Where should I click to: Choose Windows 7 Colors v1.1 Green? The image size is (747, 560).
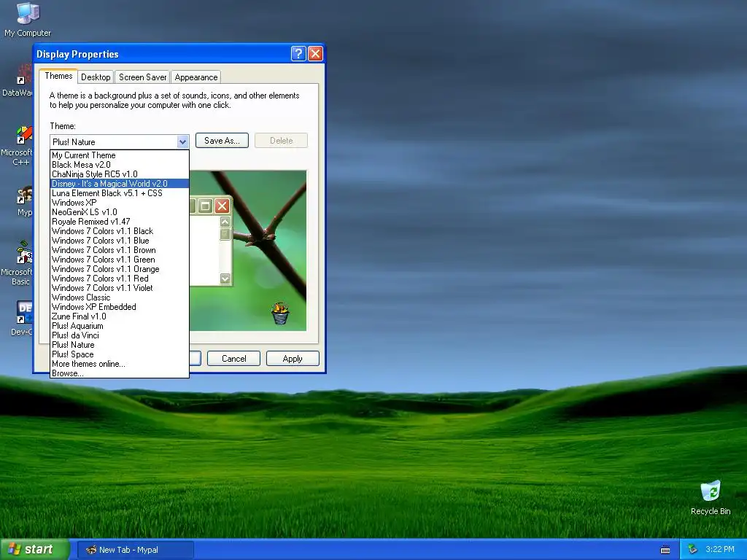pos(120,260)
